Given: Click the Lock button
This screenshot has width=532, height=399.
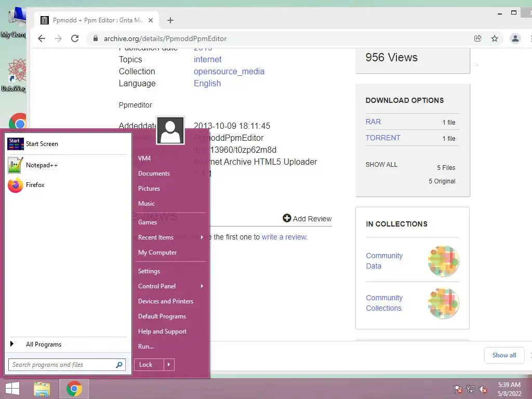Looking at the screenshot, I should click(x=149, y=365).
